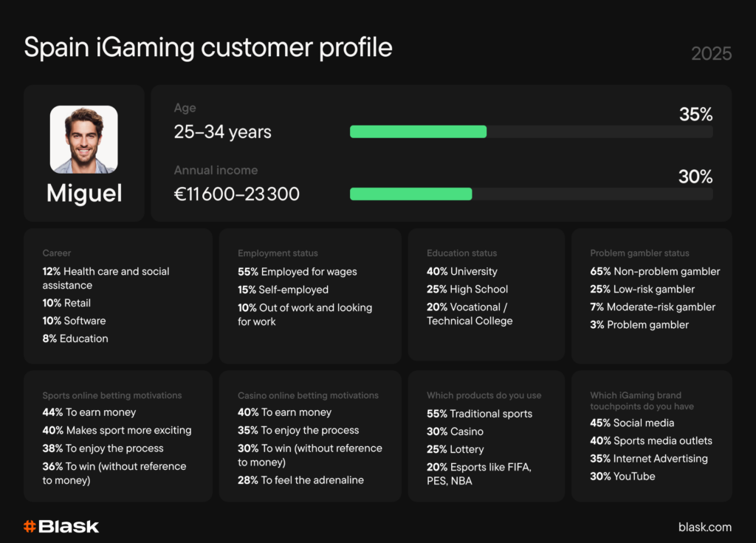
Task: Click the 2025 year label
Action: tap(711, 53)
